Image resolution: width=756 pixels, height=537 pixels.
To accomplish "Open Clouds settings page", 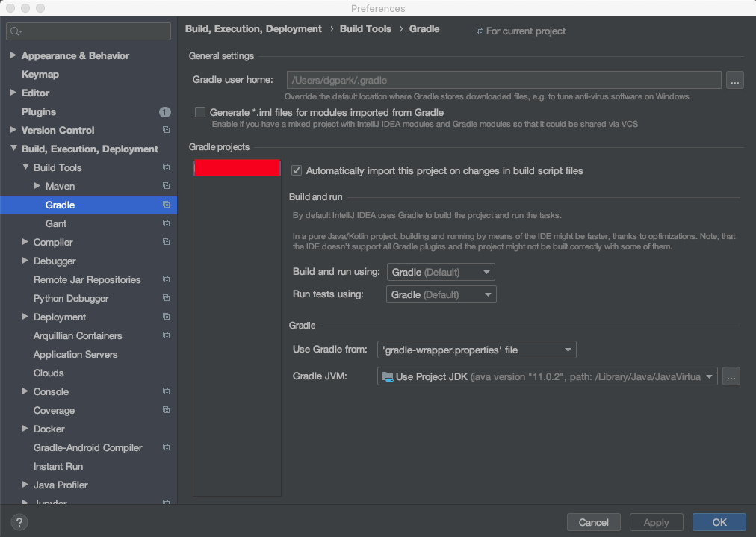I will click(x=49, y=373).
